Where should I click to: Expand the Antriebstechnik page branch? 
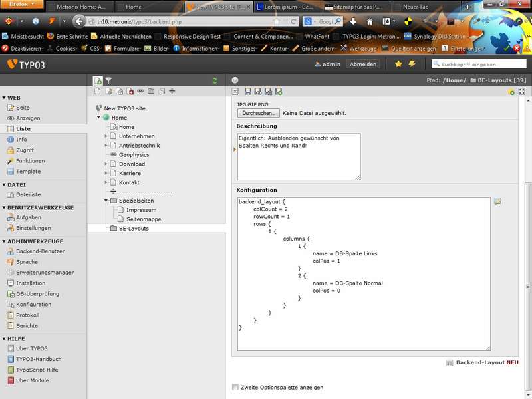[106, 146]
